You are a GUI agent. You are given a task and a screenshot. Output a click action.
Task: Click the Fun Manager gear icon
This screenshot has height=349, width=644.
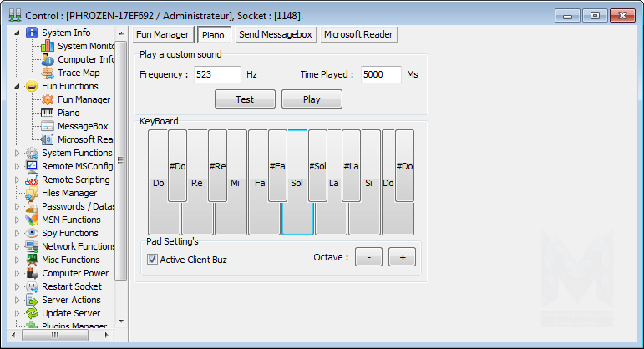tap(48, 99)
